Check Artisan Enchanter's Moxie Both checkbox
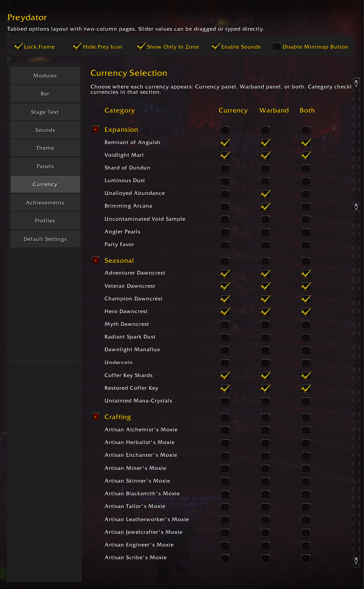The width and height of the screenshot is (364, 589). pyautogui.click(x=306, y=455)
